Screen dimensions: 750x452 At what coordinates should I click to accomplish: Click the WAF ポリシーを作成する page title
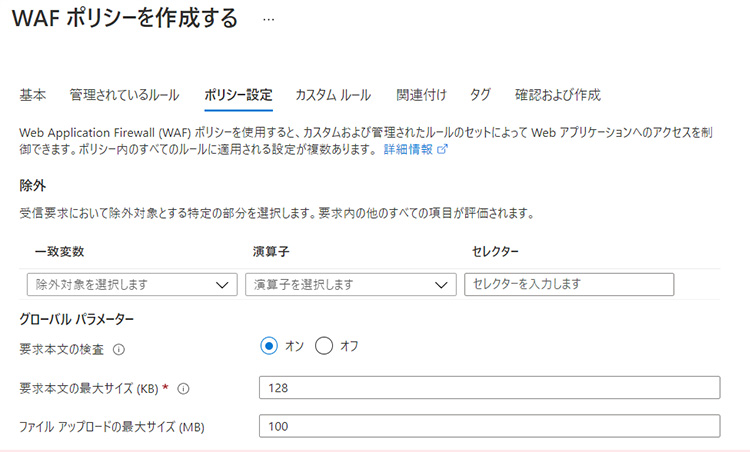(125, 19)
